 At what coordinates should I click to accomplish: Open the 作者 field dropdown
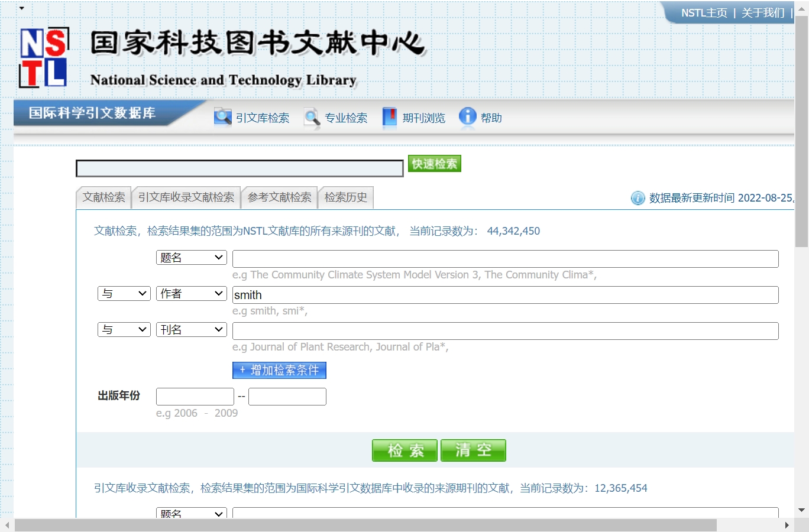point(192,294)
